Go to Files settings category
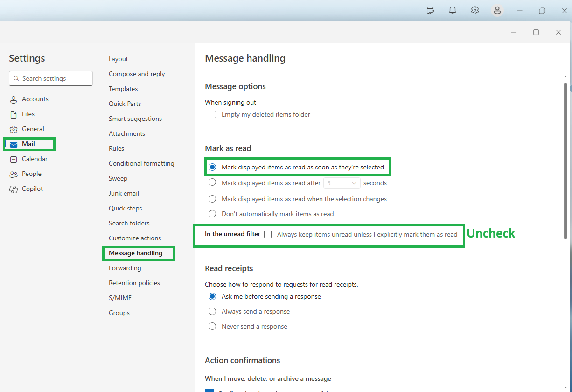The width and height of the screenshot is (572, 392). point(28,114)
